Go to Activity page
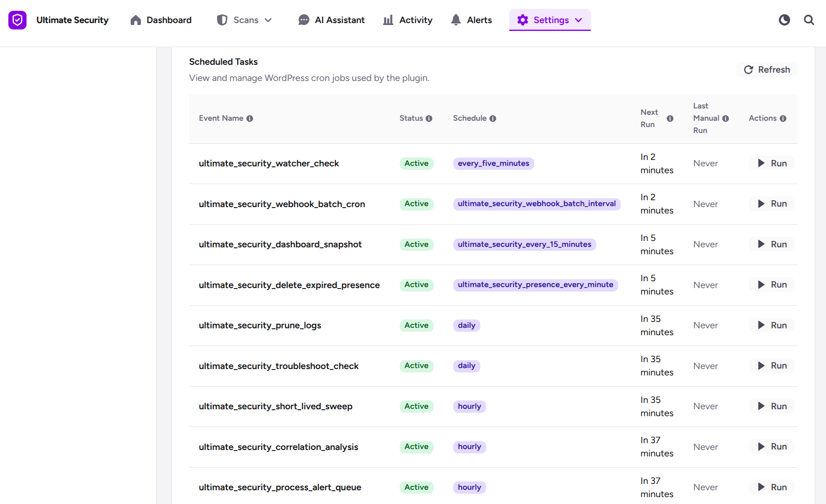 tap(408, 20)
